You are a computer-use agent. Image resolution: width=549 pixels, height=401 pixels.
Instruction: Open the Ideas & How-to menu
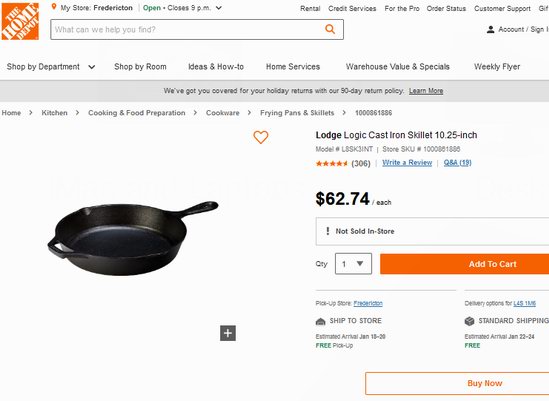click(216, 67)
